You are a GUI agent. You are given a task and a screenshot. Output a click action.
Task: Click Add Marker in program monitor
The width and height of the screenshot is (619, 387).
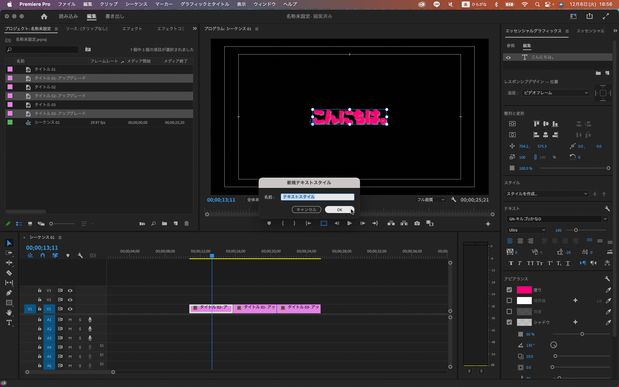269,224
